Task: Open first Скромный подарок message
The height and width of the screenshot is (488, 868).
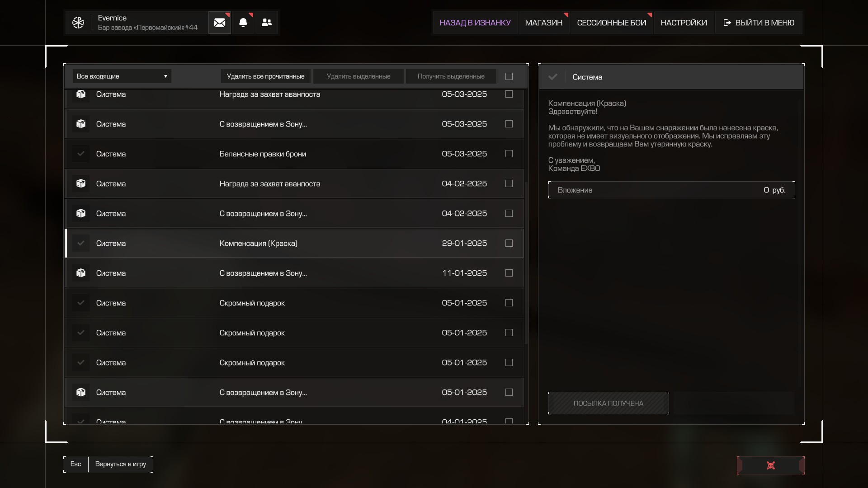Action: [252, 303]
